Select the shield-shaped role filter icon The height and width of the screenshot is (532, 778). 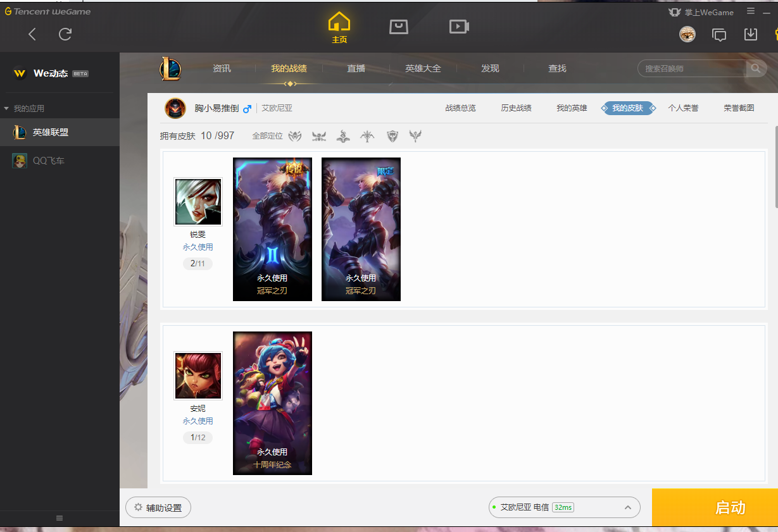click(392, 135)
